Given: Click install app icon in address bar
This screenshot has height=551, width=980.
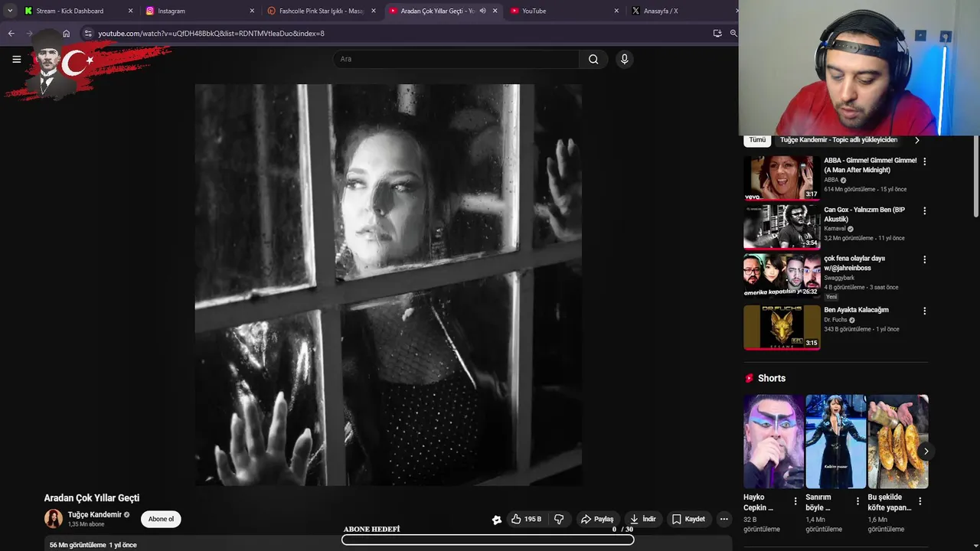Looking at the screenshot, I should pyautogui.click(x=717, y=34).
